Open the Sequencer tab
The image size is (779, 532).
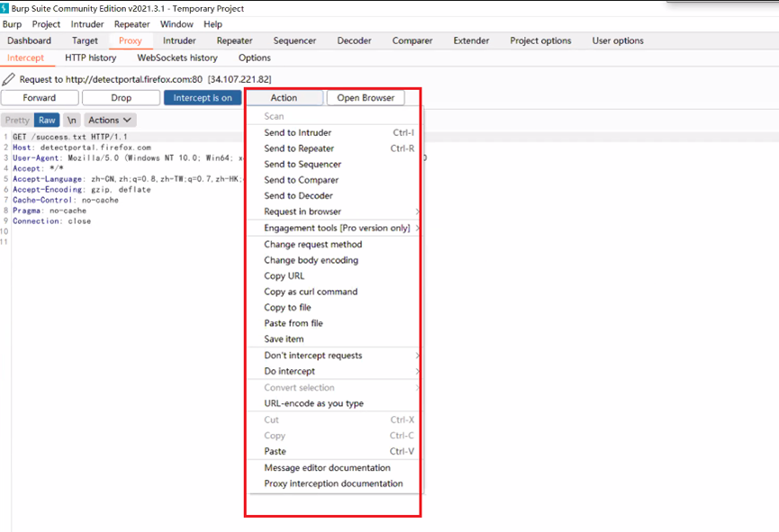coord(294,41)
